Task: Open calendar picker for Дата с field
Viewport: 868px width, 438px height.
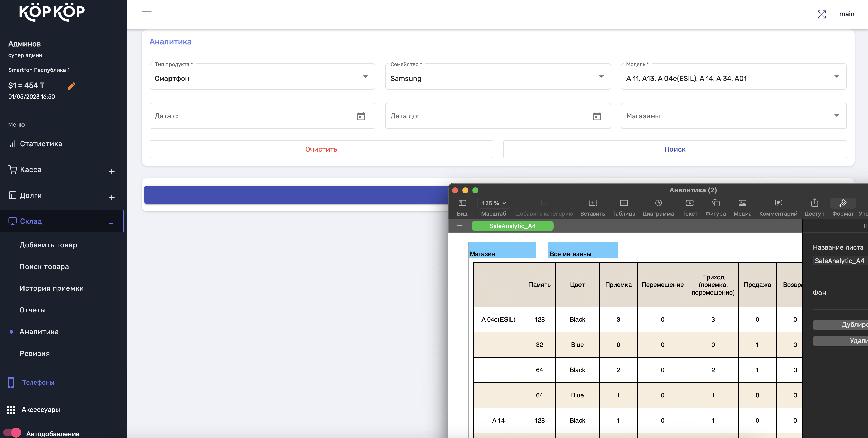Action: click(x=361, y=116)
